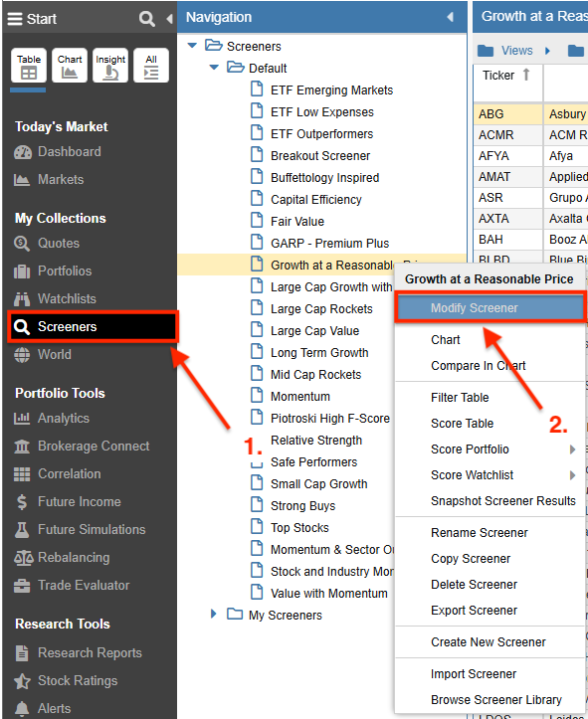Open the Start hamburger menu

(x=15, y=19)
